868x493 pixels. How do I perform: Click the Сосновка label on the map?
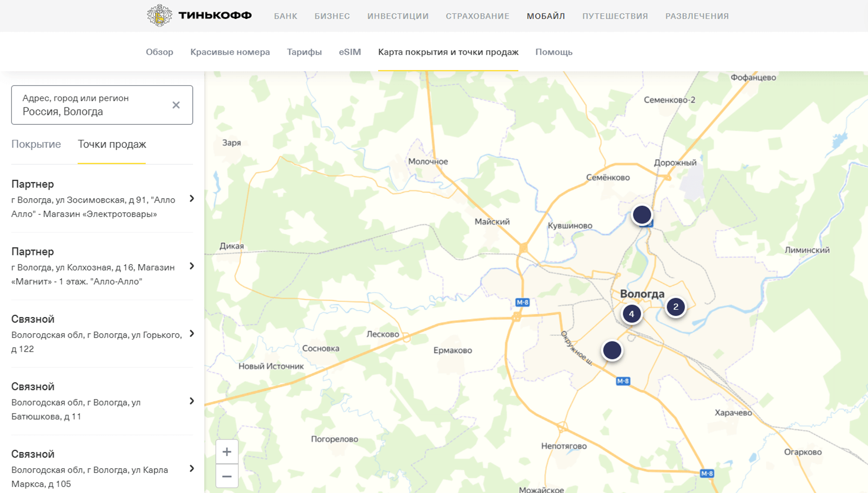pos(321,348)
